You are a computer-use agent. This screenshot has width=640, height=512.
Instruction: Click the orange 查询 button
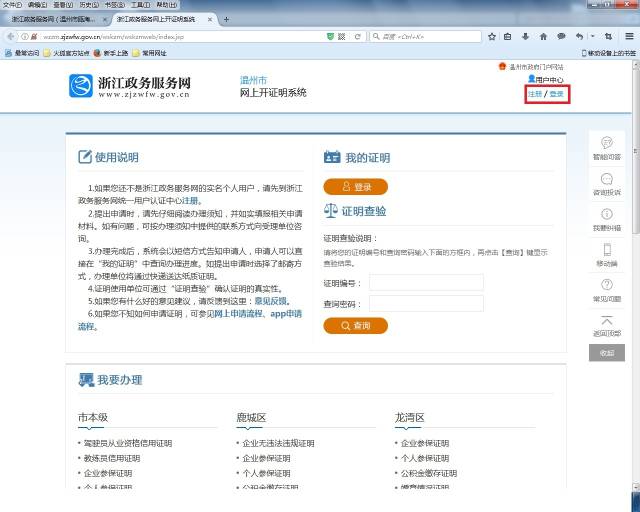coord(356,325)
